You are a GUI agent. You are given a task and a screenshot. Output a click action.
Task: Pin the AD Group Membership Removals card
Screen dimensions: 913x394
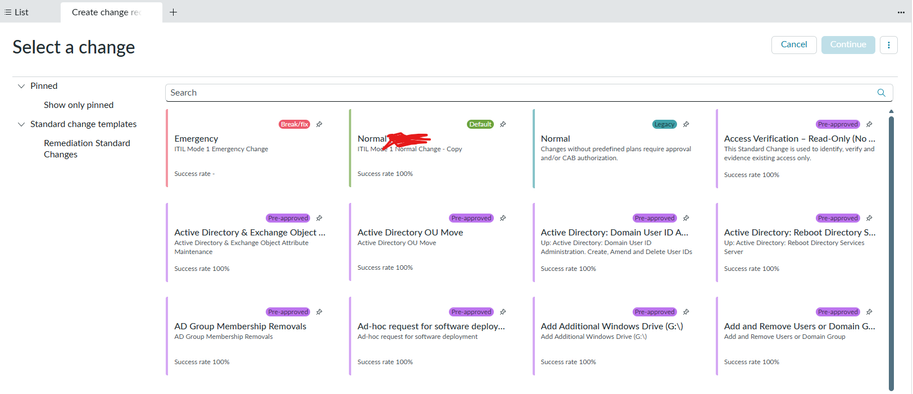319,312
